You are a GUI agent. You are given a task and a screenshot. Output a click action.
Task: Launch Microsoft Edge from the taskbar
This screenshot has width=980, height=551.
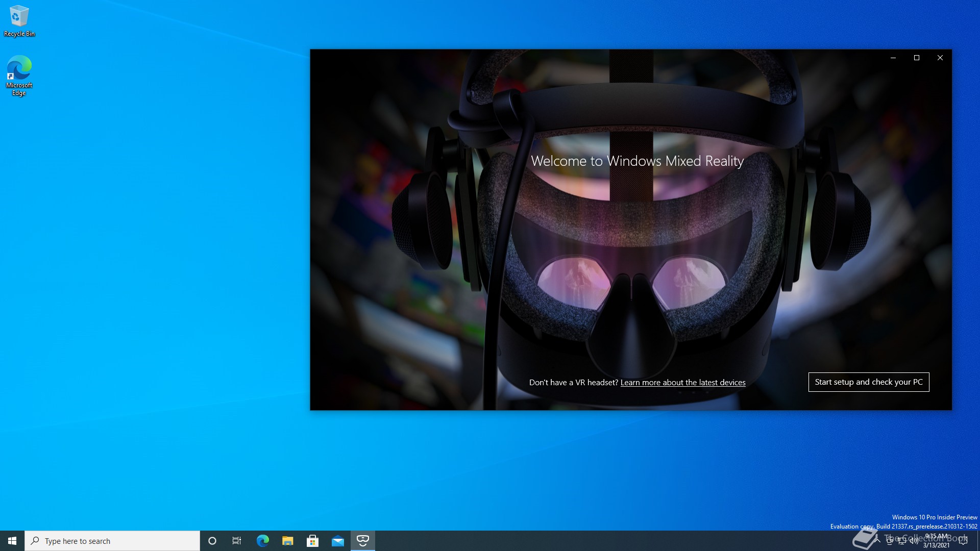(x=262, y=541)
